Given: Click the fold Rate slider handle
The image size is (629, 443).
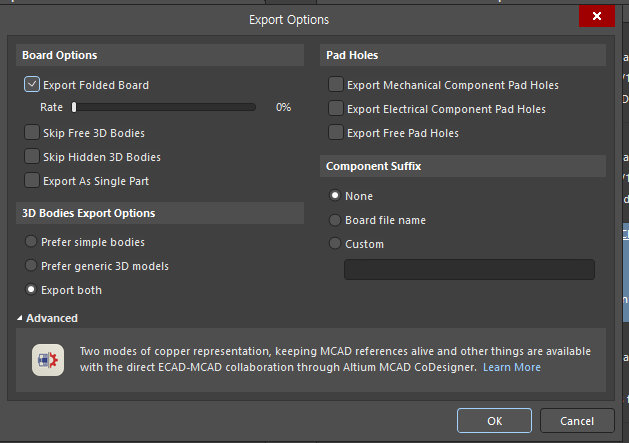Looking at the screenshot, I should pos(74,107).
